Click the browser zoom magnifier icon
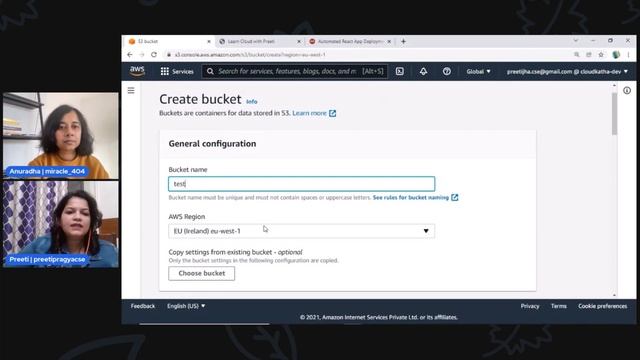The image size is (640, 360). [576, 55]
